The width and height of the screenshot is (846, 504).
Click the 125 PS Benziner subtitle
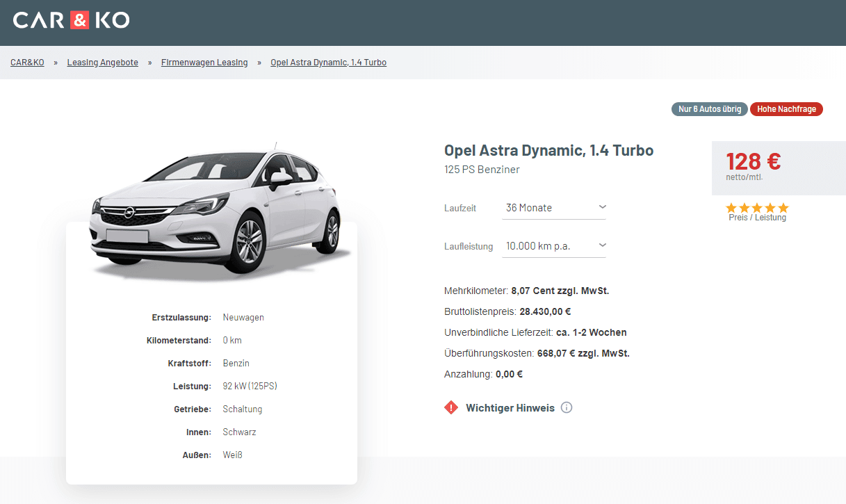coord(482,170)
